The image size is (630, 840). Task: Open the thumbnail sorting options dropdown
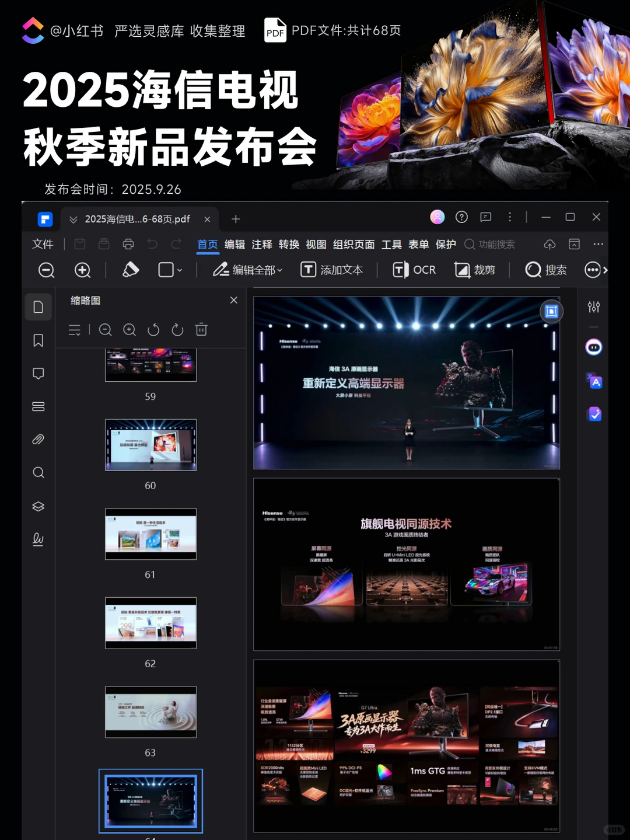coord(75,330)
